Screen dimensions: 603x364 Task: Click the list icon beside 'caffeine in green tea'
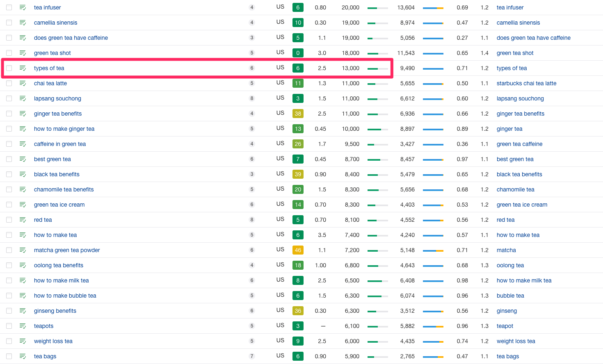click(23, 144)
